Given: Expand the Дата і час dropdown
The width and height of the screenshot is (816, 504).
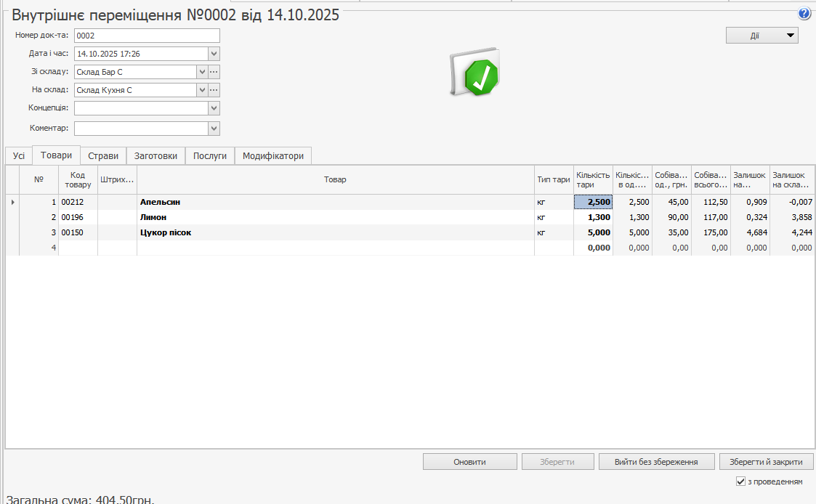Looking at the screenshot, I should [x=214, y=54].
